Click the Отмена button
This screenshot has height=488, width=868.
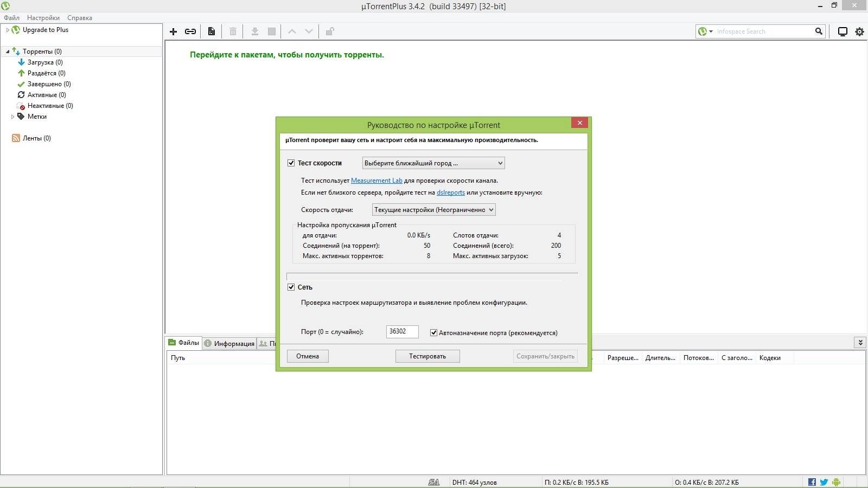(x=308, y=356)
